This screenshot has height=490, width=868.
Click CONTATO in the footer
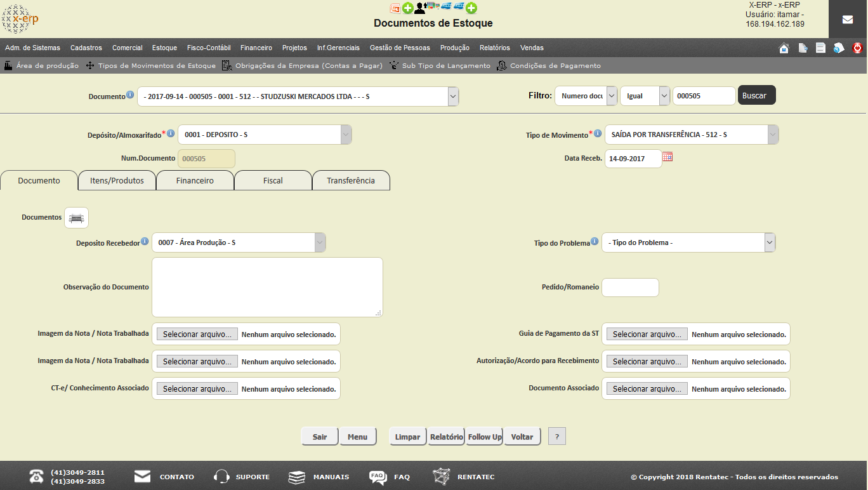coord(164,477)
